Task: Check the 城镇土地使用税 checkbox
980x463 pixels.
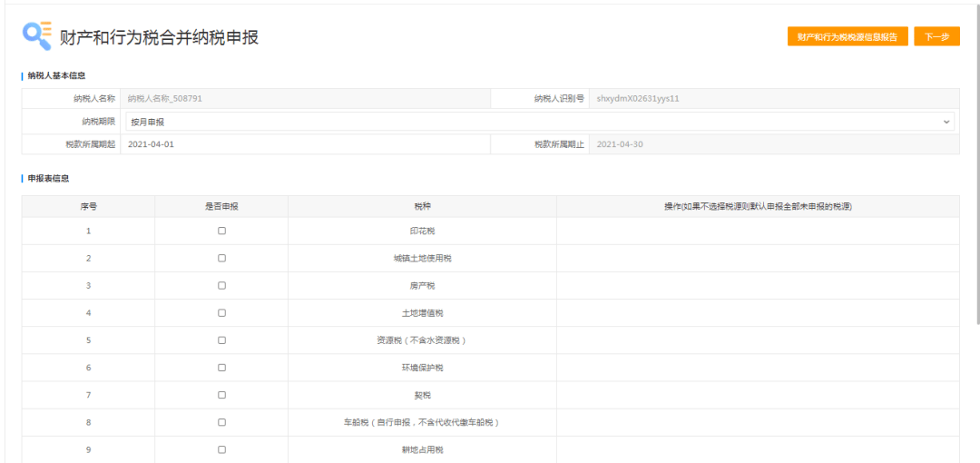Action: pos(221,259)
